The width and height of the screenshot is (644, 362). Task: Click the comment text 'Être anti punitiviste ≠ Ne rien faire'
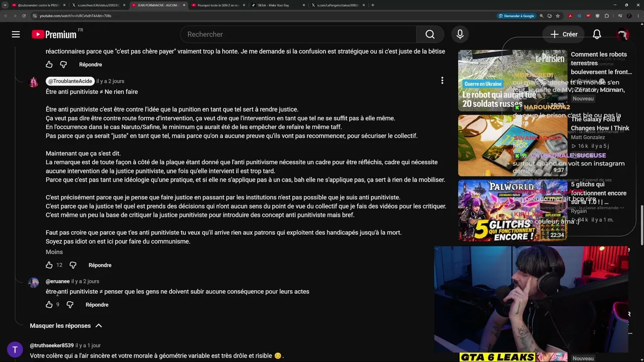click(x=92, y=92)
